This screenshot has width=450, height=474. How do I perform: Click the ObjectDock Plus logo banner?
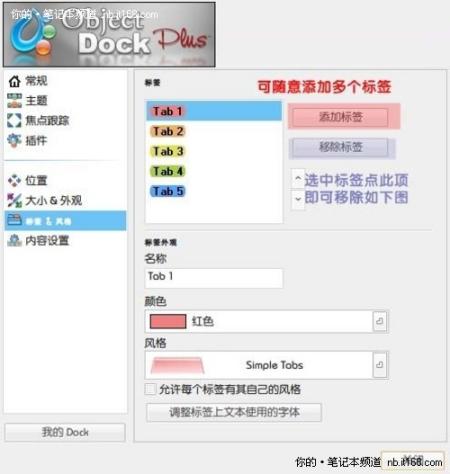coord(109,35)
